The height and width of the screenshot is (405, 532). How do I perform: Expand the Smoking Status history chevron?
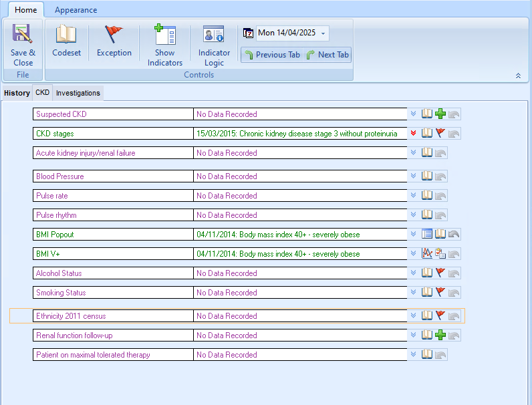[413, 292]
